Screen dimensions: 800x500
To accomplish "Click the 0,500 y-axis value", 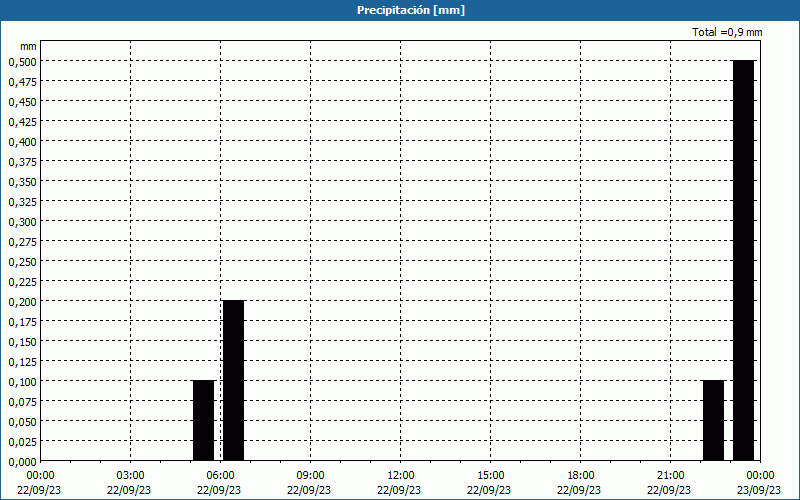I will click(x=22, y=61).
